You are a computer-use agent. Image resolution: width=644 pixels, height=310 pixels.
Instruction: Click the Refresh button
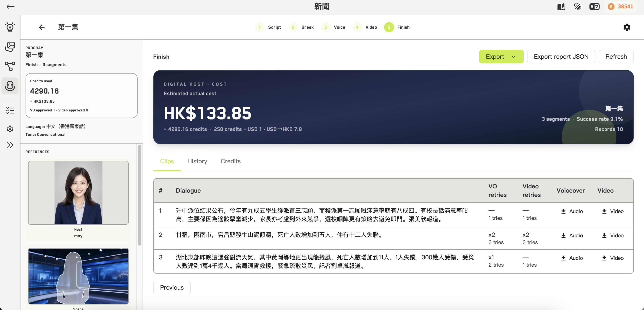[x=616, y=57]
